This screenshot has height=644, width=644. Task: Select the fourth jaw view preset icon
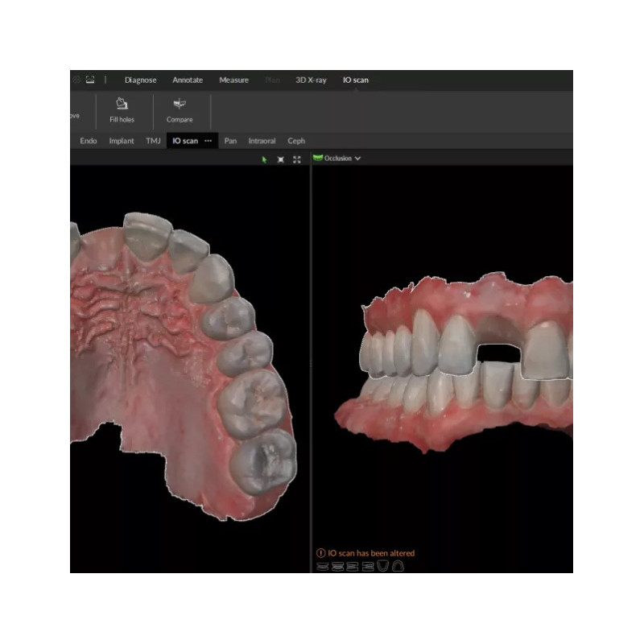(x=368, y=566)
